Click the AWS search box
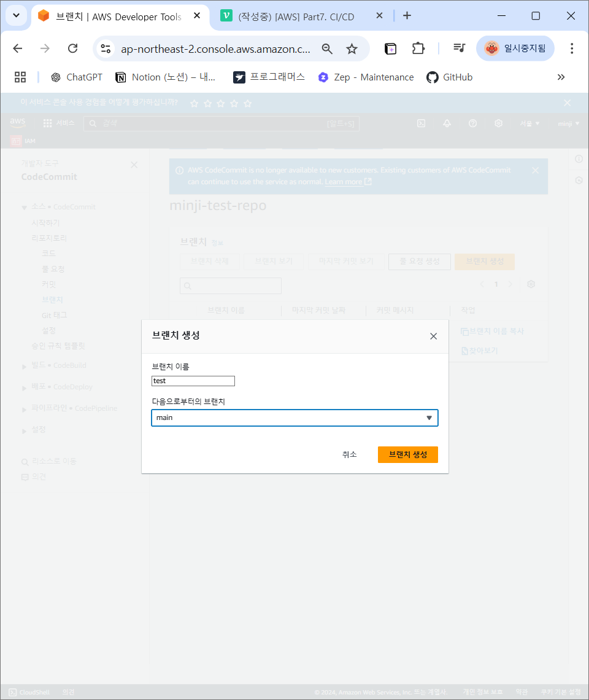Image resolution: width=589 pixels, height=700 pixels. coord(221,123)
